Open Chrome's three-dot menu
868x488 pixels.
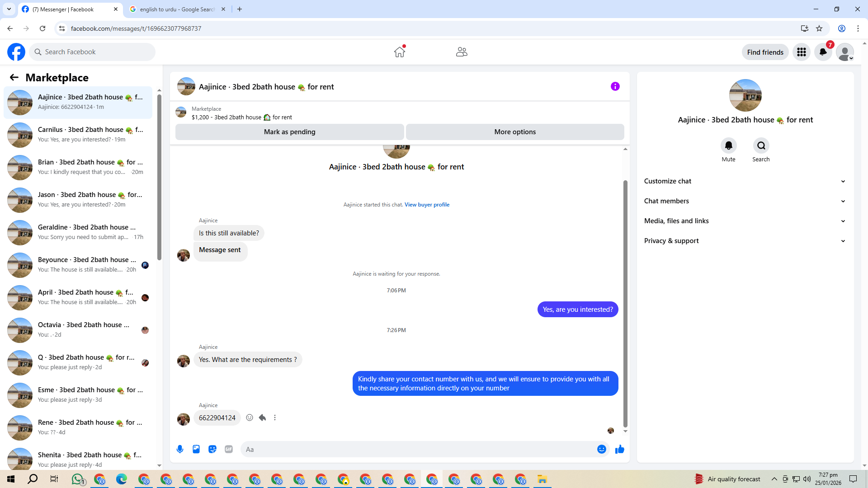pyautogui.click(x=858, y=28)
